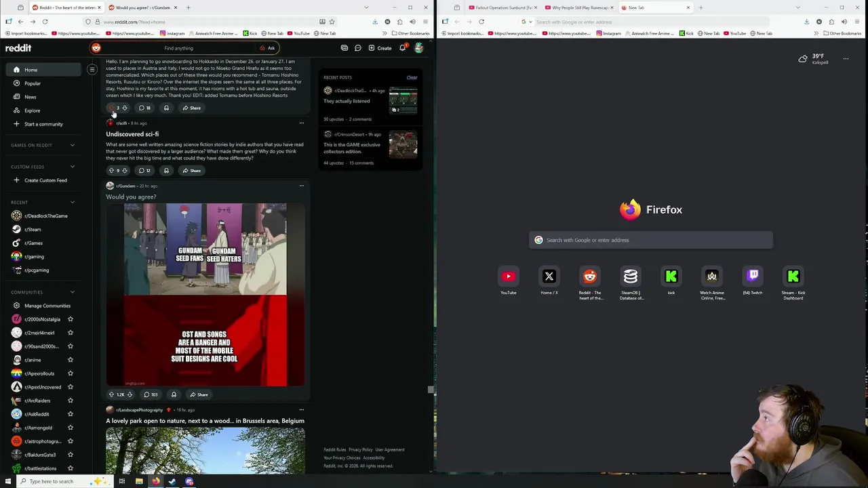Open Watch Anime Online shortcut tile
The width and height of the screenshot is (868, 488).
tap(712, 277)
